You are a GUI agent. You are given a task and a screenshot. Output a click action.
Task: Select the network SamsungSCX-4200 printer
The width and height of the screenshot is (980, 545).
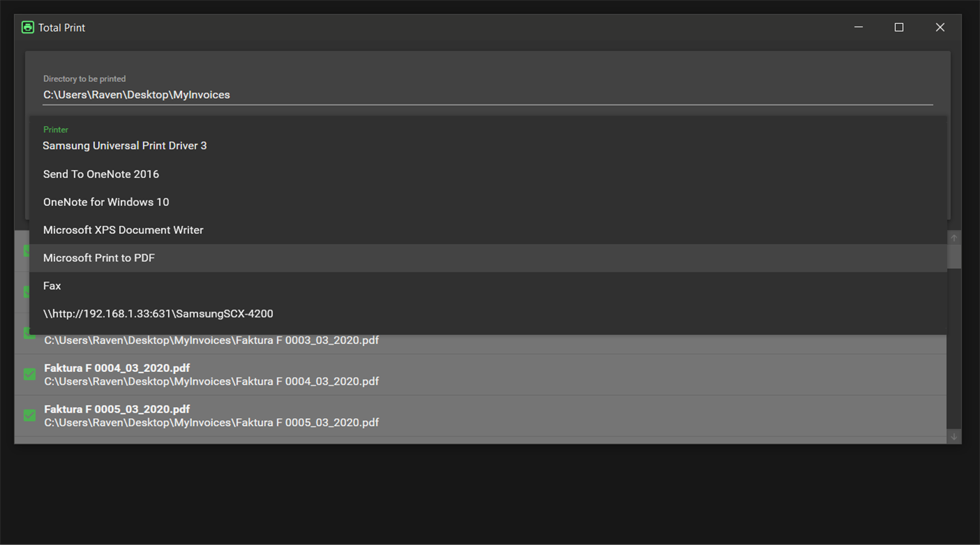[x=158, y=313]
